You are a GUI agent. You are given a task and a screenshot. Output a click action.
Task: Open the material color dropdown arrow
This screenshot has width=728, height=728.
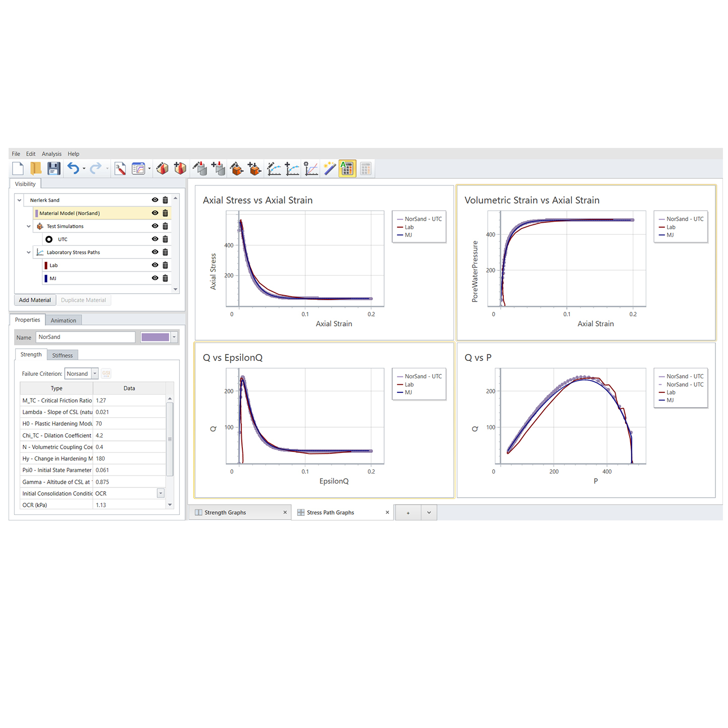pyautogui.click(x=174, y=337)
